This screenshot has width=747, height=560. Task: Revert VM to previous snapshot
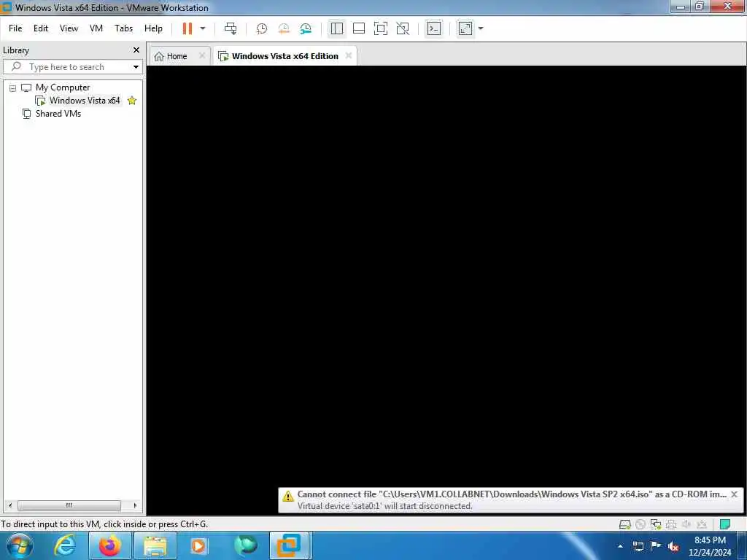pos(284,28)
